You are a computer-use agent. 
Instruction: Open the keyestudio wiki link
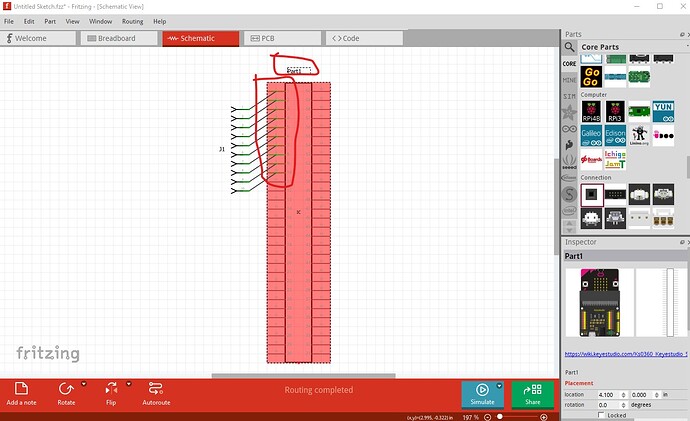(x=625, y=353)
